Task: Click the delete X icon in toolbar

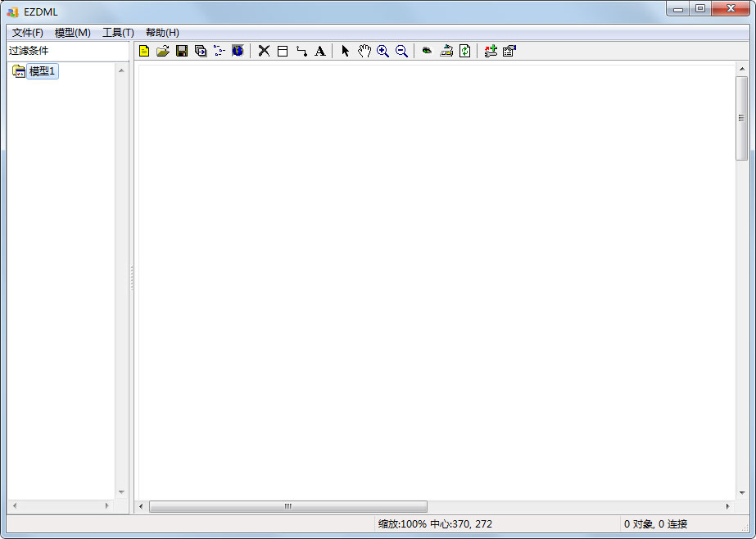Action: [264, 51]
